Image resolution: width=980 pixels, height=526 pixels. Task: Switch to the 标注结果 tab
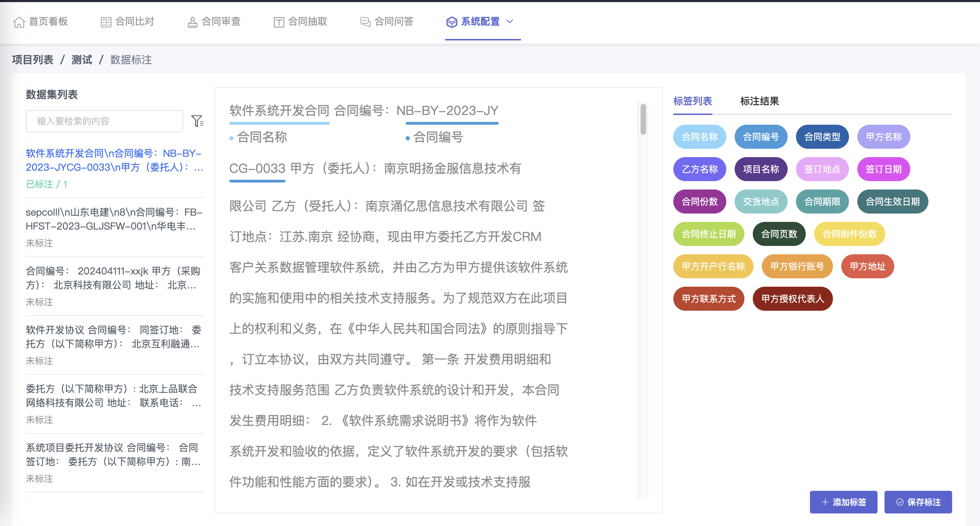[759, 101]
